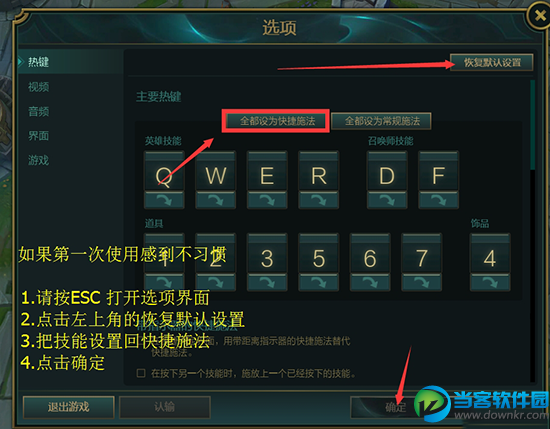Toggle quick cast arrow under E key
The width and height of the screenshot is (550, 429).
point(267,200)
